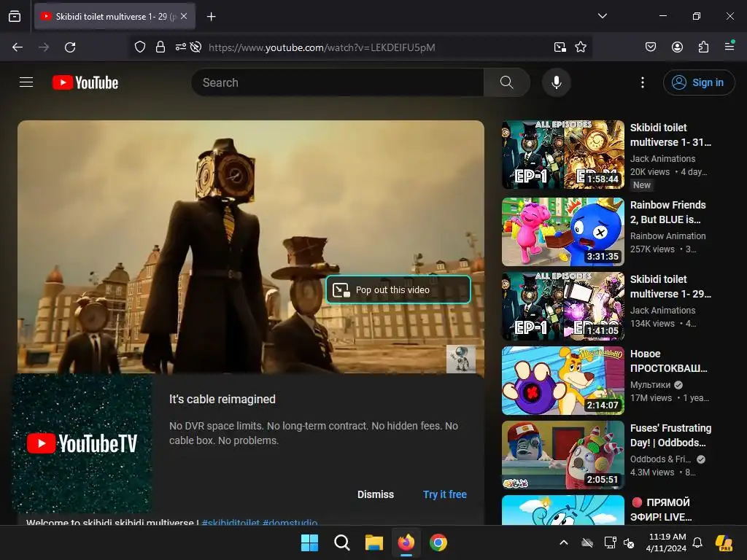View site security padlock info
Image resolution: width=747 pixels, height=560 pixels.
tap(160, 47)
